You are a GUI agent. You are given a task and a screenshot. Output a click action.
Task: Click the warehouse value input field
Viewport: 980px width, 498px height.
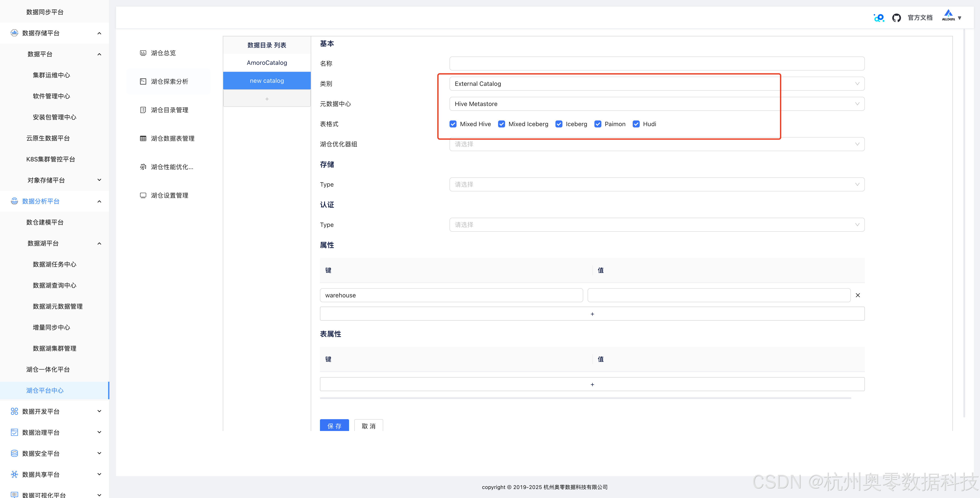point(719,295)
